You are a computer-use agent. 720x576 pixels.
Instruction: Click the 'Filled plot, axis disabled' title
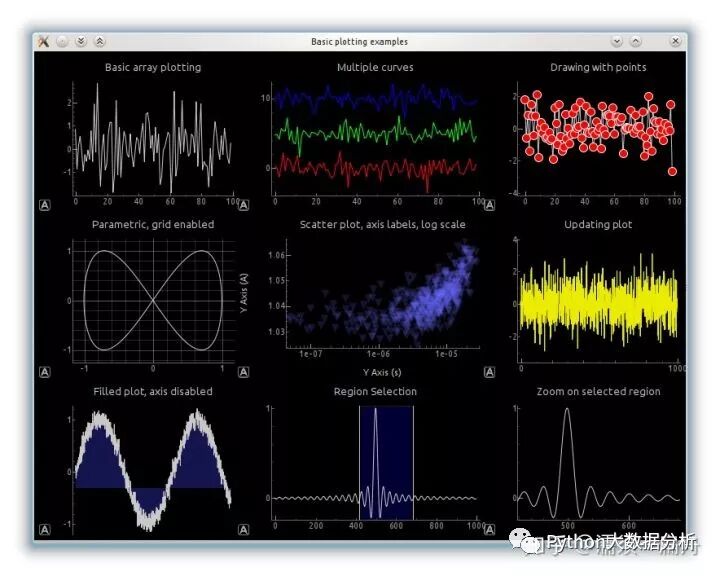(153, 391)
